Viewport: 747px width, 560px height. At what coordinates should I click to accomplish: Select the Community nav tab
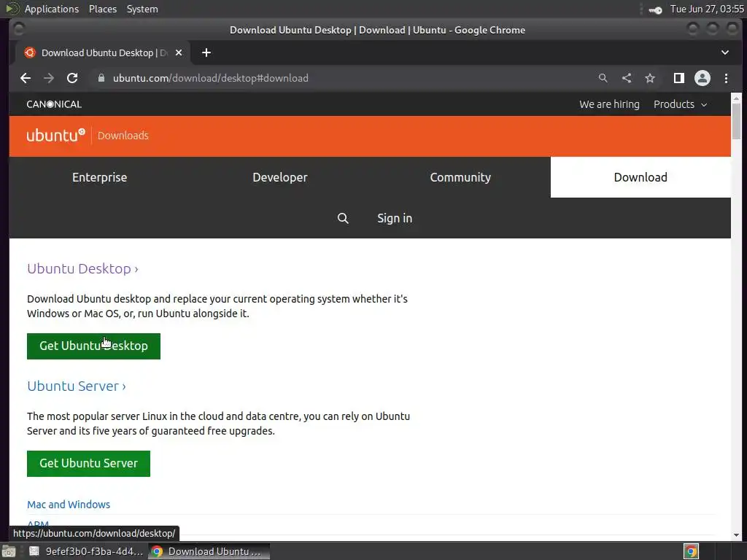click(x=460, y=177)
